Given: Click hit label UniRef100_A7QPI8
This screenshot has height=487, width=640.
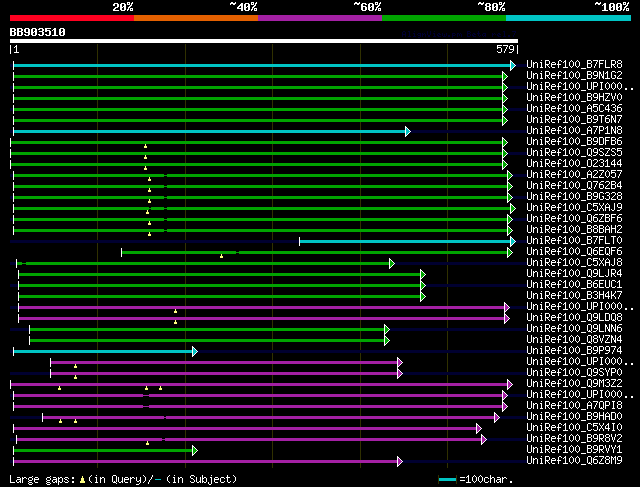Looking at the screenshot, I should pyautogui.click(x=574, y=406).
